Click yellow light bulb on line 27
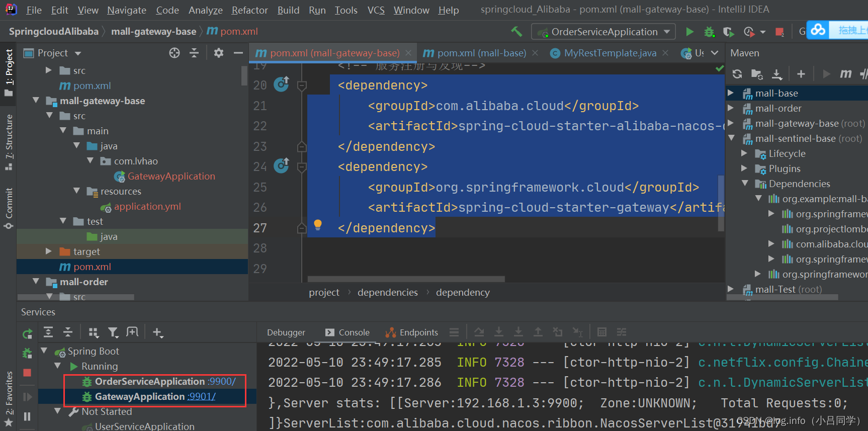This screenshot has width=868, height=431. point(318,225)
